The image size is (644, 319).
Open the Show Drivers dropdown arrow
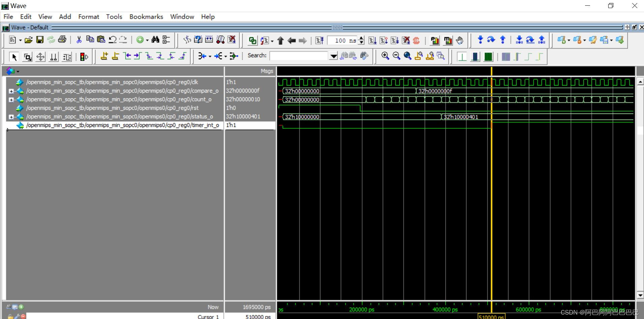[210, 56]
